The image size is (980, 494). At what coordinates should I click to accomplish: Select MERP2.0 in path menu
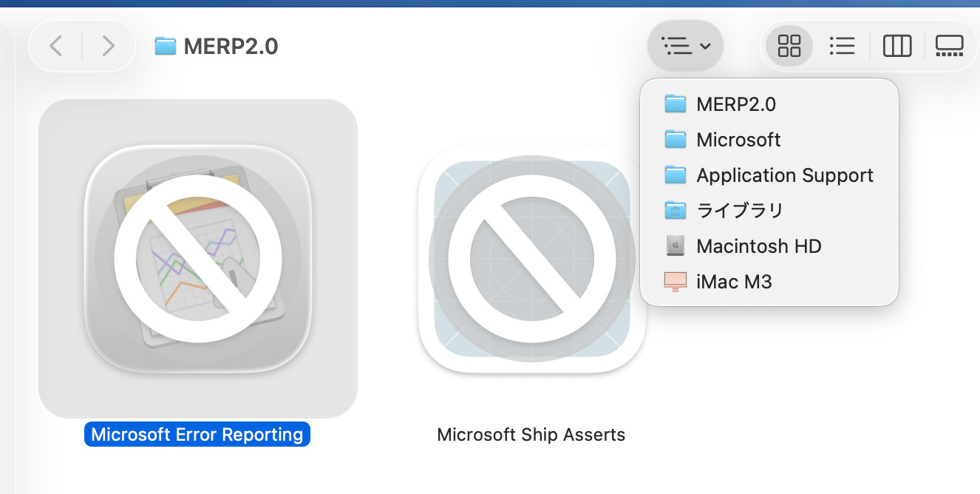736,104
